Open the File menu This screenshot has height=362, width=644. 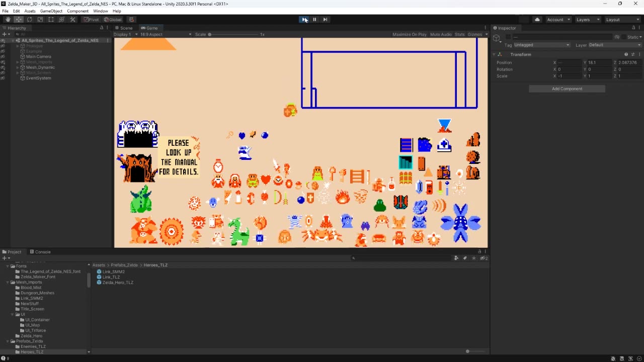pos(5,11)
